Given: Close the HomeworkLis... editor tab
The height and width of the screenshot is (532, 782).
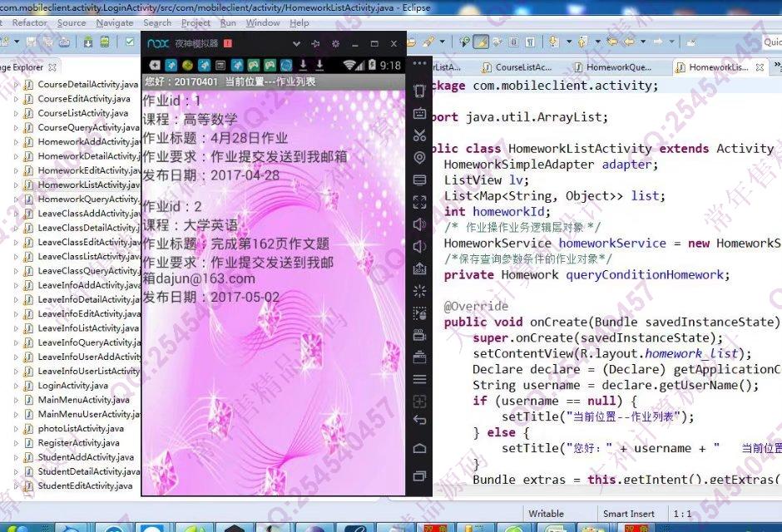Looking at the screenshot, I should [x=760, y=66].
